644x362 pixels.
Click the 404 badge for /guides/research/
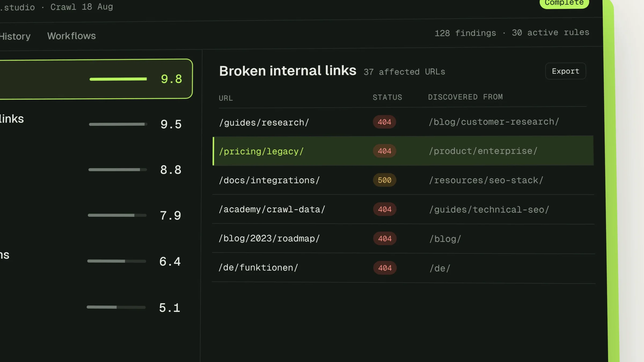click(x=384, y=122)
